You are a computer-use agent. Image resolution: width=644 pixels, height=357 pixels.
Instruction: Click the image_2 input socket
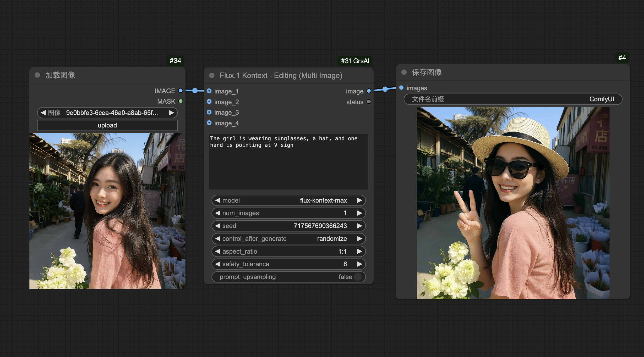209,102
